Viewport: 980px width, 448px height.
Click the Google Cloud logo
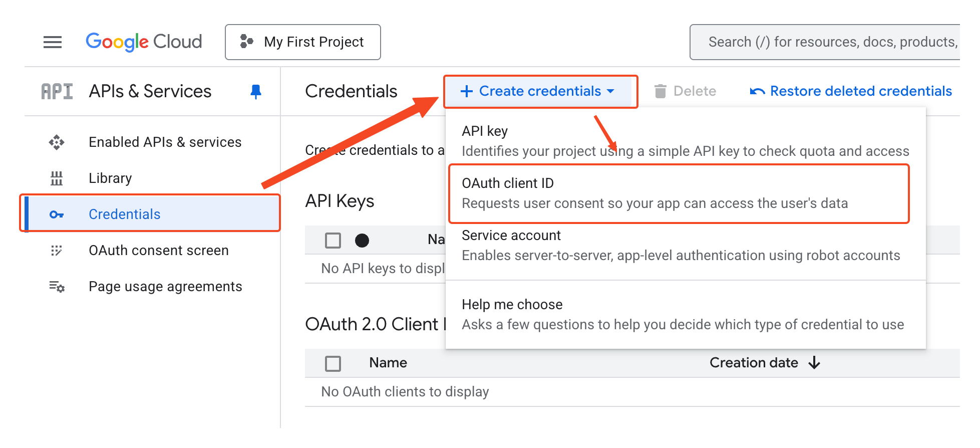pyautogui.click(x=144, y=42)
